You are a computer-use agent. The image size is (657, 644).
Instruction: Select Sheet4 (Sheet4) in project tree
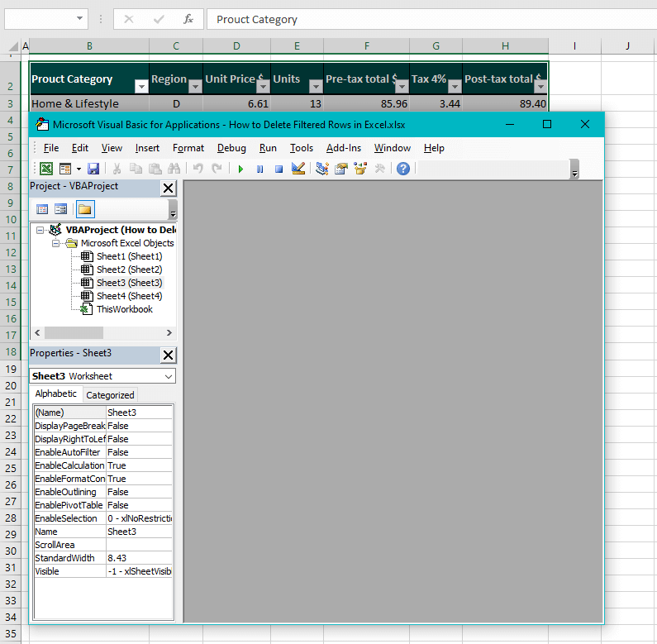click(129, 296)
